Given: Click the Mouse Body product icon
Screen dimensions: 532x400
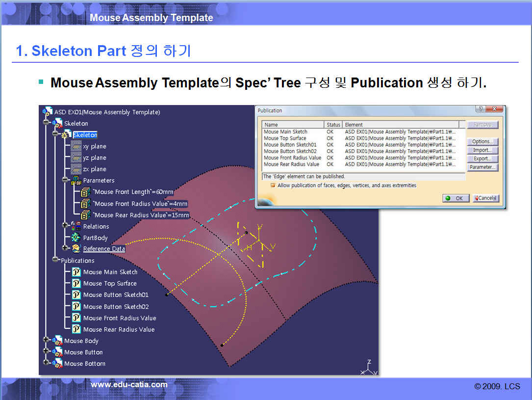Looking at the screenshot, I should coord(57,340).
